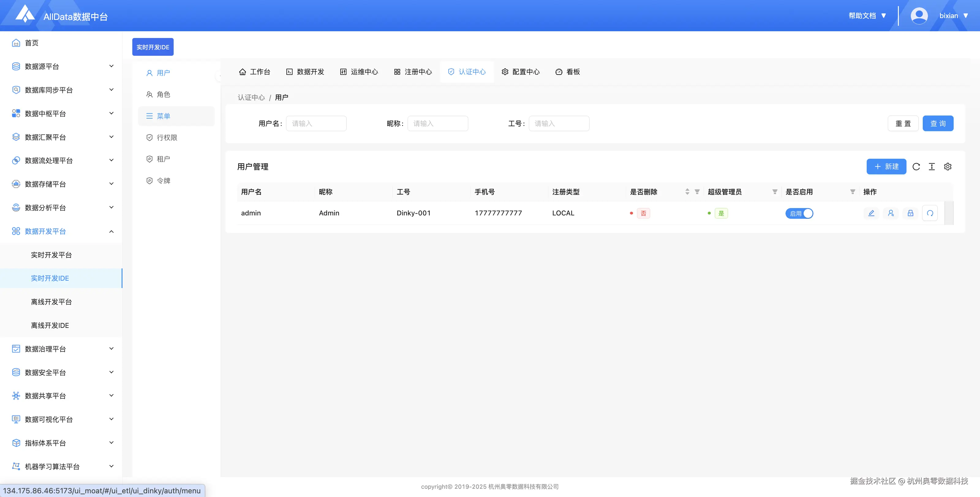980x497 pixels.
Task: Click the reset password lock icon for admin
Action: [x=910, y=213]
